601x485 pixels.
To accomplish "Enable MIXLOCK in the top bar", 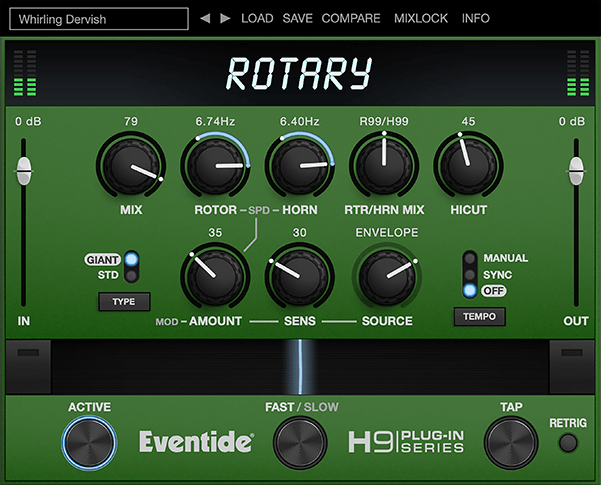I will pos(421,18).
